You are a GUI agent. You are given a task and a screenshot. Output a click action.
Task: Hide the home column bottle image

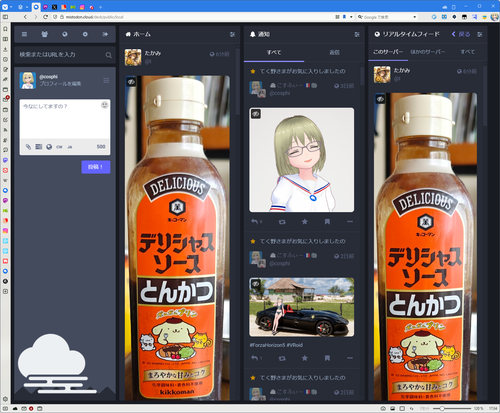(x=131, y=82)
